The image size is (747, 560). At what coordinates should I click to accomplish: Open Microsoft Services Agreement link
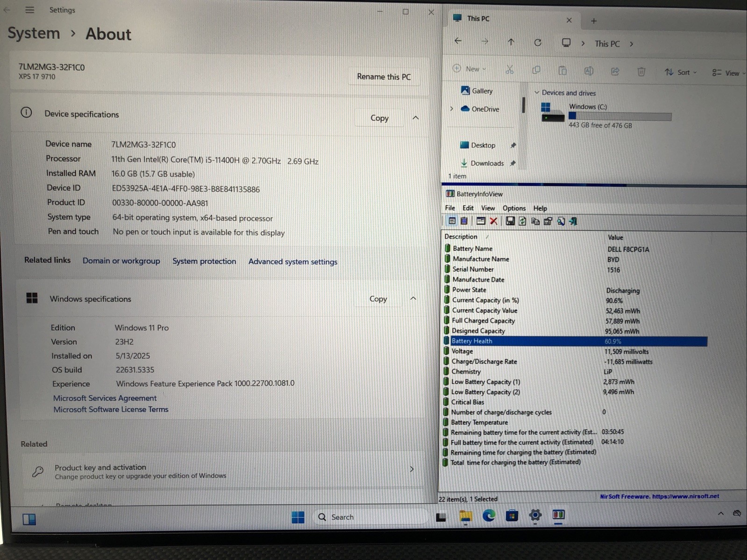[105, 398]
